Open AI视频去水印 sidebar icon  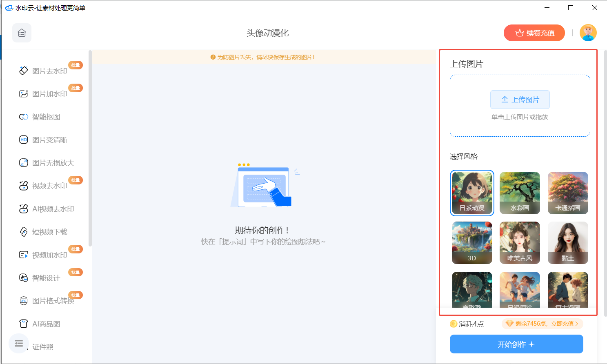(x=24, y=209)
